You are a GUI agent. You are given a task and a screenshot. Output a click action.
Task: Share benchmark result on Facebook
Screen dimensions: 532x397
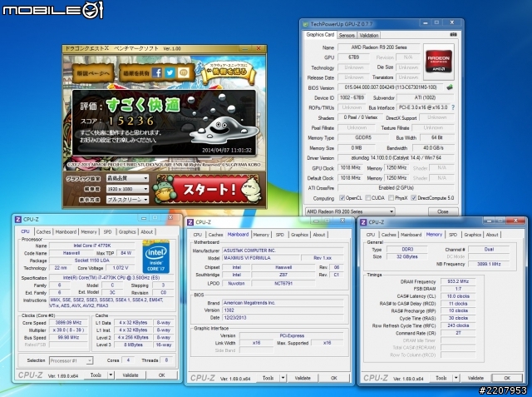(x=157, y=72)
